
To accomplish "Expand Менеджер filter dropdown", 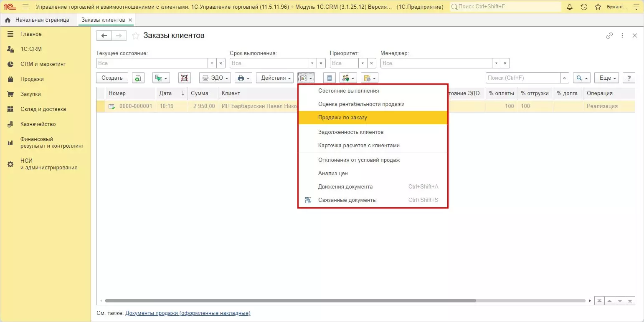I will point(496,63).
